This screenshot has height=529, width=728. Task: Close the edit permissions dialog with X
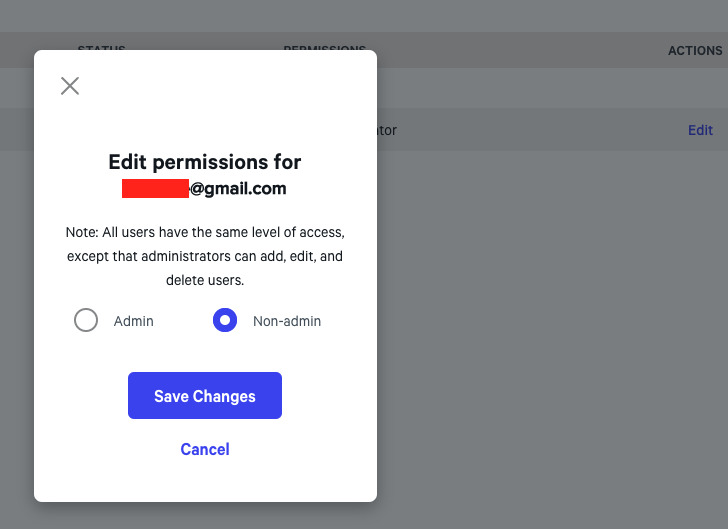70,86
